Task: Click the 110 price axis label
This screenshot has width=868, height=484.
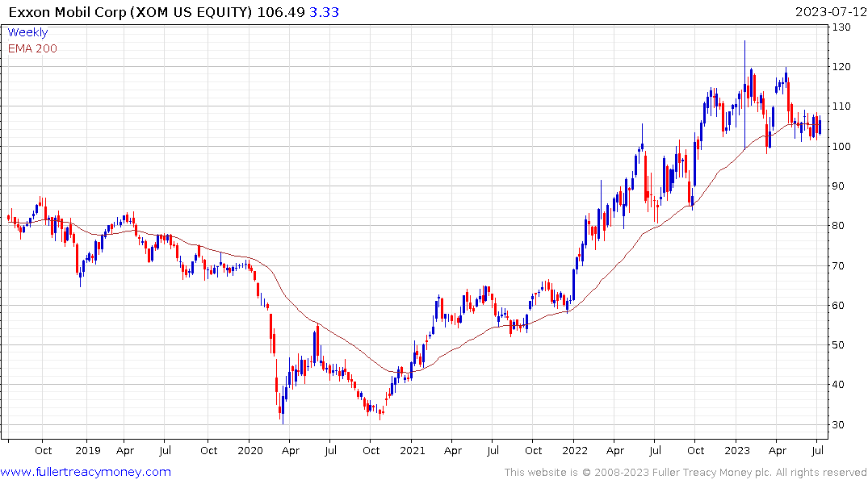Action: (841, 106)
